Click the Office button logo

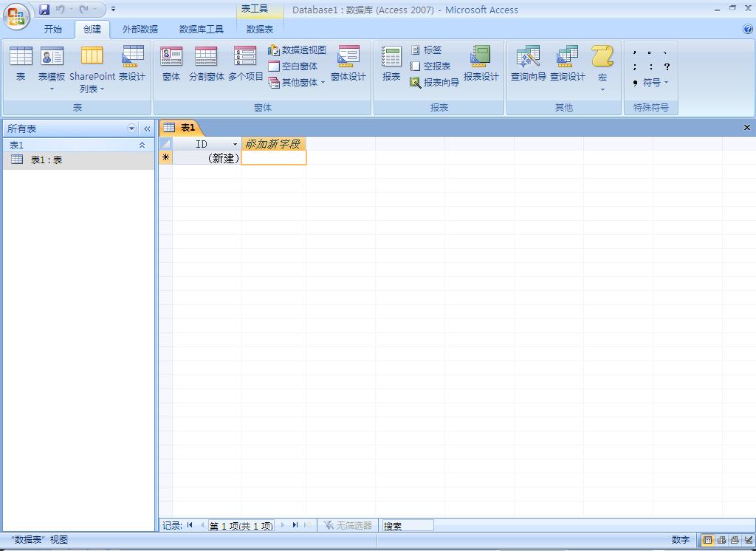tap(16, 16)
